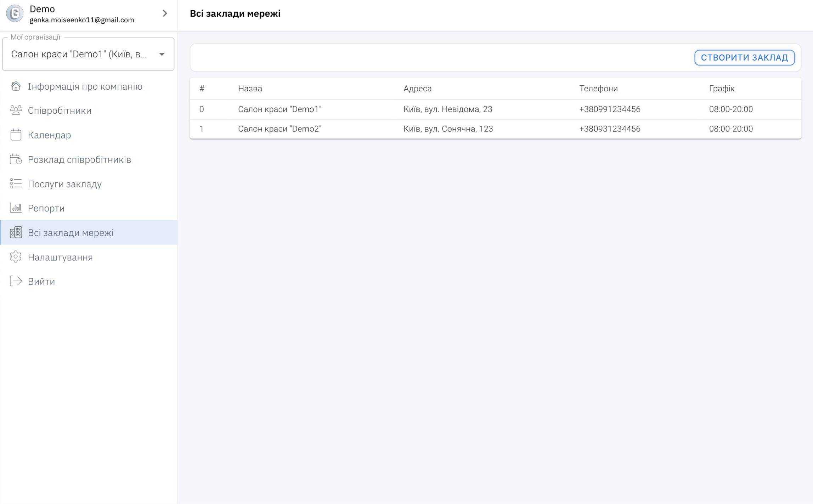This screenshot has width=813, height=504.
Task: Click the Demo account avatar
Action: coord(15,13)
